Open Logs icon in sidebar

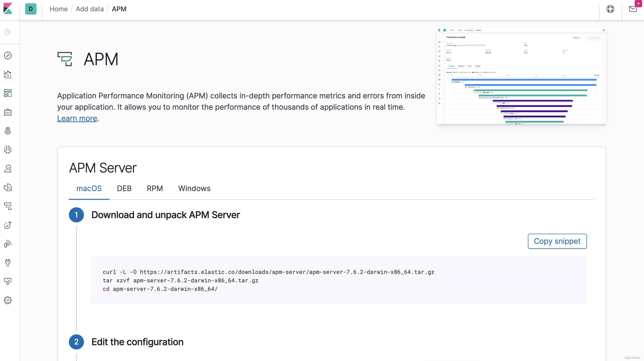[8, 187]
